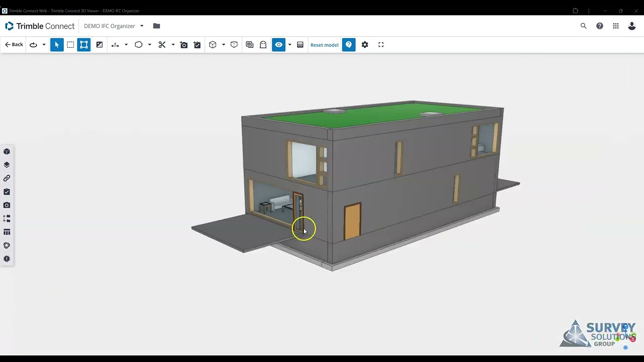Click the contrast/exposure square icon
This screenshot has height=362, width=644.
(100, 45)
